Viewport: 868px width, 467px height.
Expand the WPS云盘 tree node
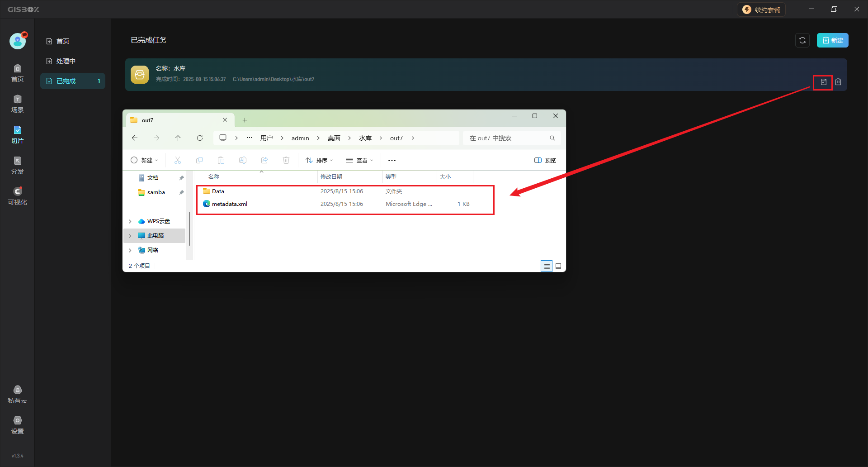point(130,221)
